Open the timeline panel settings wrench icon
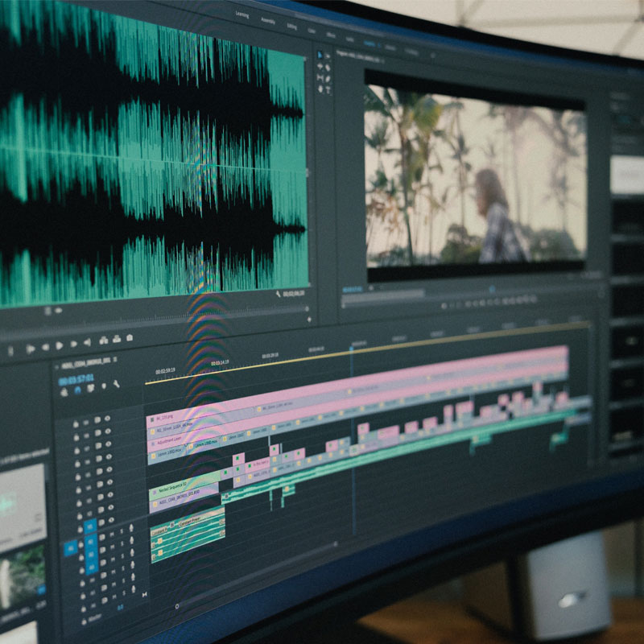Viewport: 644px width, 644px height. [x=115, y=385]
